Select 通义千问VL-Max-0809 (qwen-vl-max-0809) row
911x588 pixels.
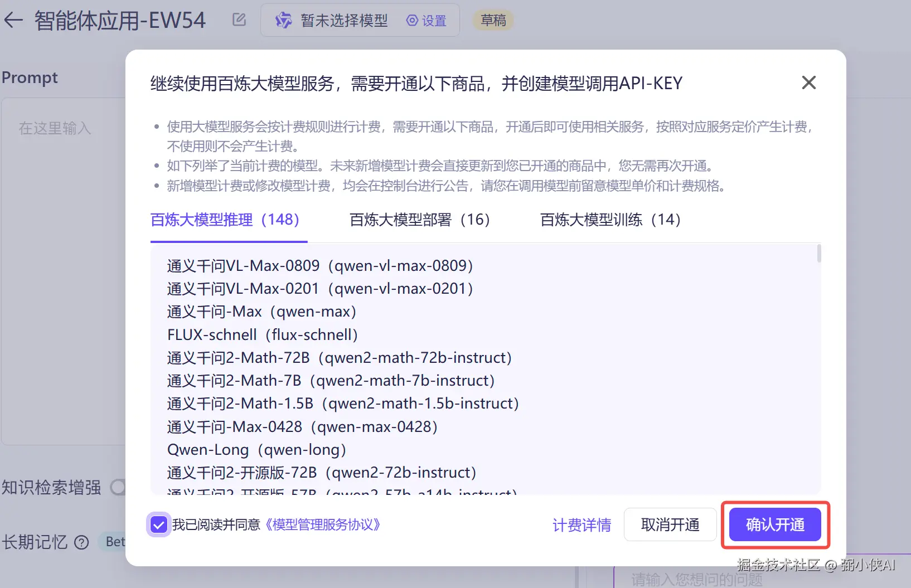(x=320, y=265)
